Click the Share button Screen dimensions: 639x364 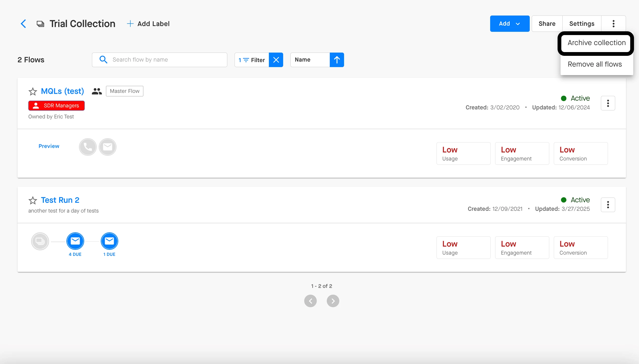coord(547,24)
